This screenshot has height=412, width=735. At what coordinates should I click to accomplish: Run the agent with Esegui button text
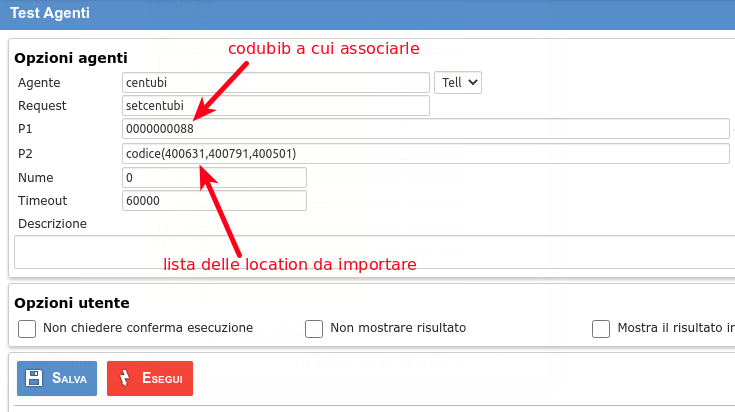coord(161,378)
